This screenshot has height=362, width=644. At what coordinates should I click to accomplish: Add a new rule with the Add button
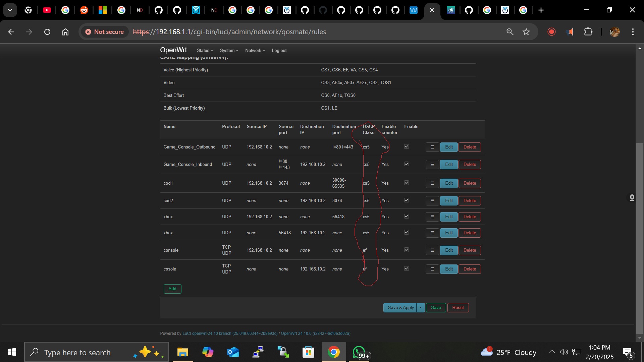[x=172, y=289]
